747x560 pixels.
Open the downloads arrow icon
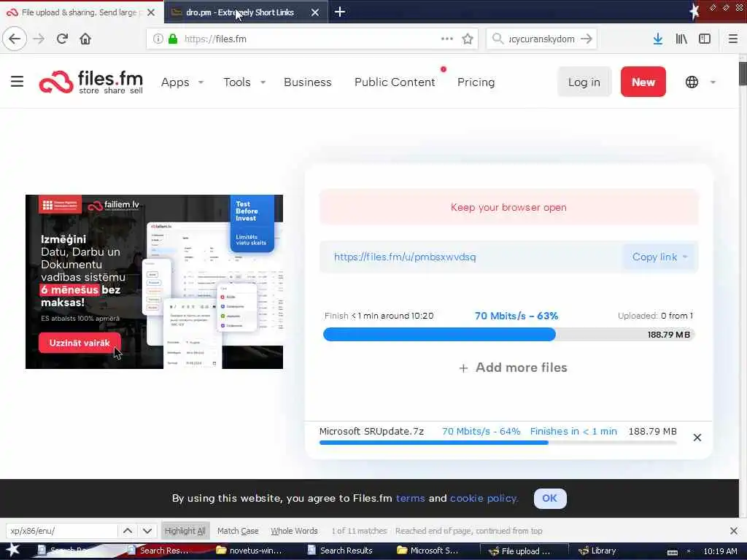coord(657,39)
